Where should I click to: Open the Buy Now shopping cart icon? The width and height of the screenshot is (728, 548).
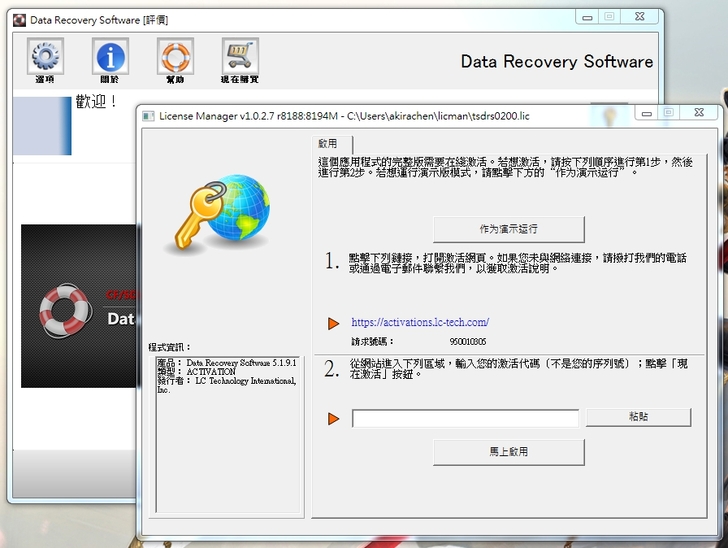click(x=240, y=56)
